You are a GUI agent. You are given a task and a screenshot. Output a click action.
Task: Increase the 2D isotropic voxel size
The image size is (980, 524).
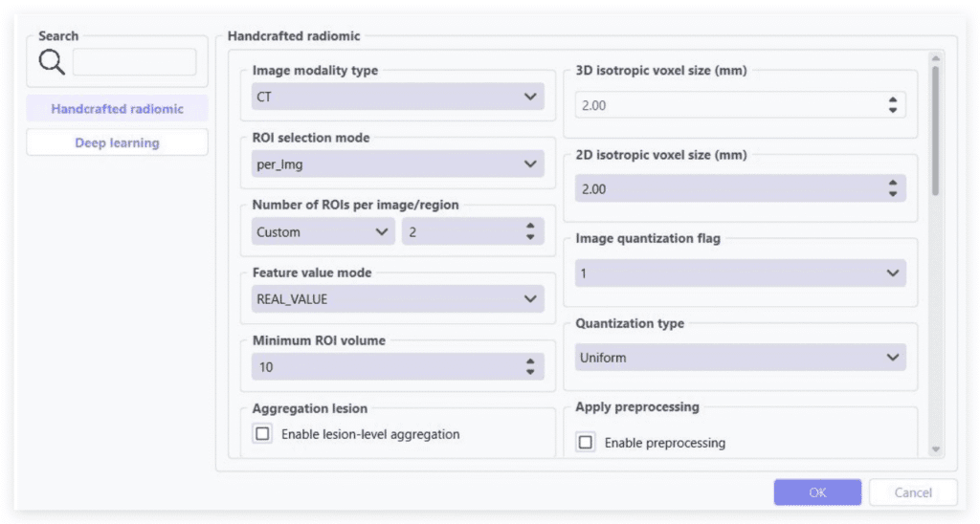[x=892, y=184]
